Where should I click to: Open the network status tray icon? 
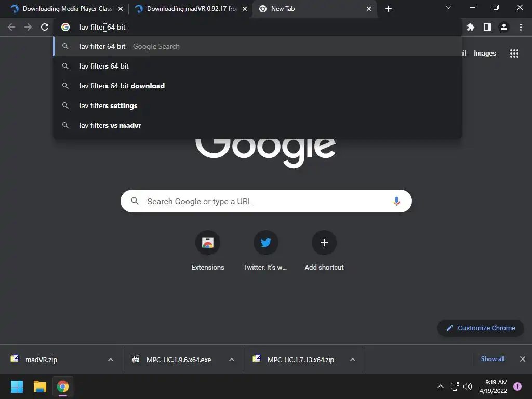(455, 387)
